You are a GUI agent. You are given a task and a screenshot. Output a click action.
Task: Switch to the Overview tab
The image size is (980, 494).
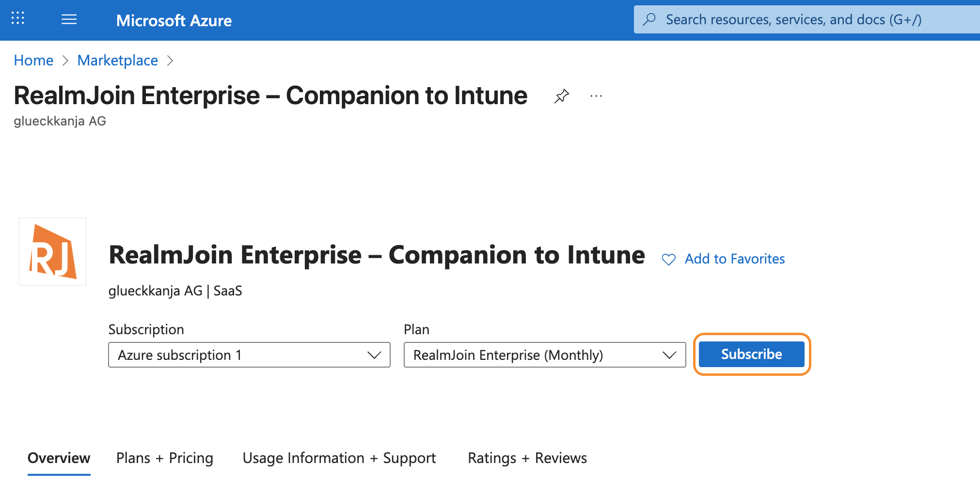(x=59, y=458)
